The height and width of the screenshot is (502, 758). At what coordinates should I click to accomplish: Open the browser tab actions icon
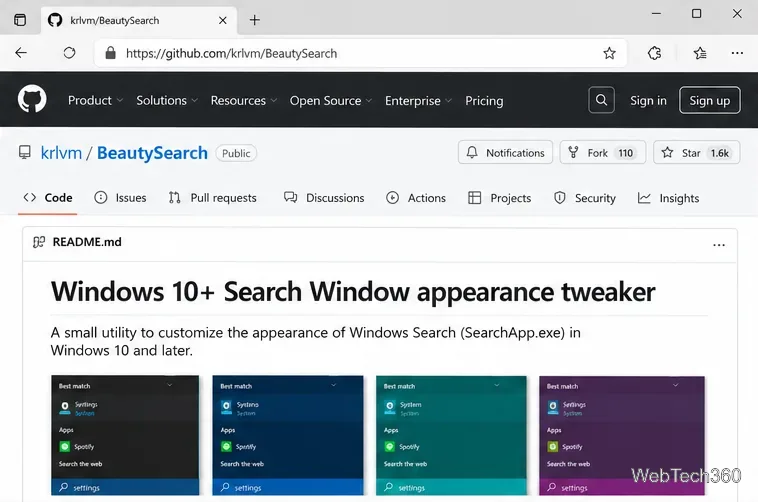point(20,20)
